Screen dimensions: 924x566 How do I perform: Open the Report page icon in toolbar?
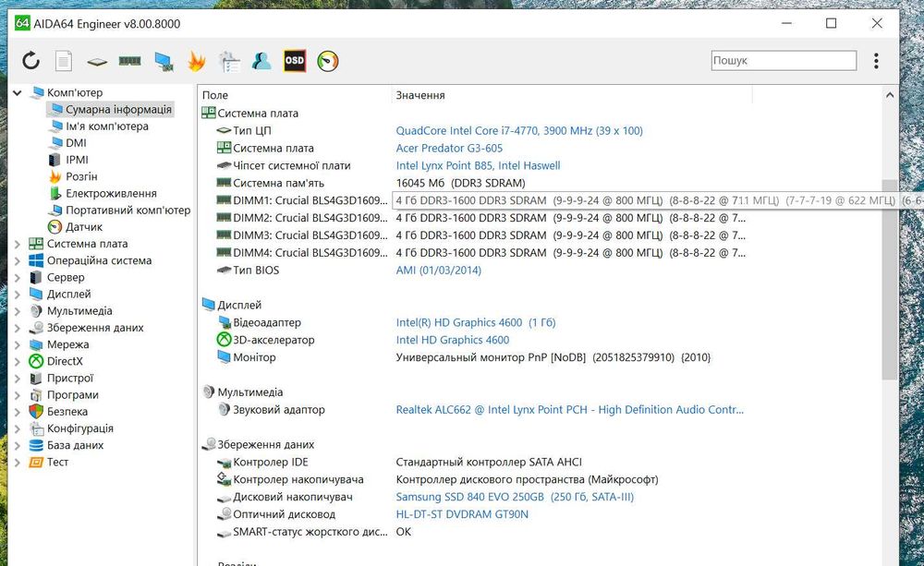click(x=64, y=61)
